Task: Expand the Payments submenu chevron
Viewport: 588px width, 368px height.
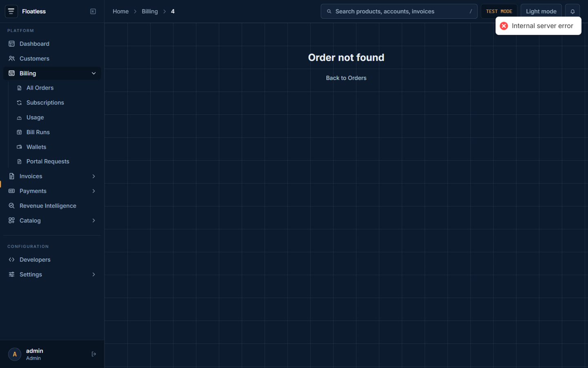Action: [x=94, y=191]
